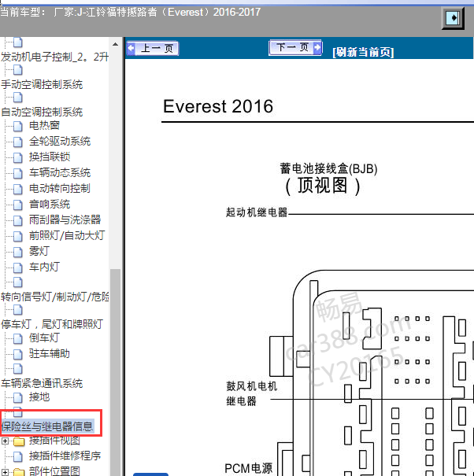Click the document icon above 自动空调控制系统
Image resolution: width=474 pixels, height=476 pixels.
(18, 98)
